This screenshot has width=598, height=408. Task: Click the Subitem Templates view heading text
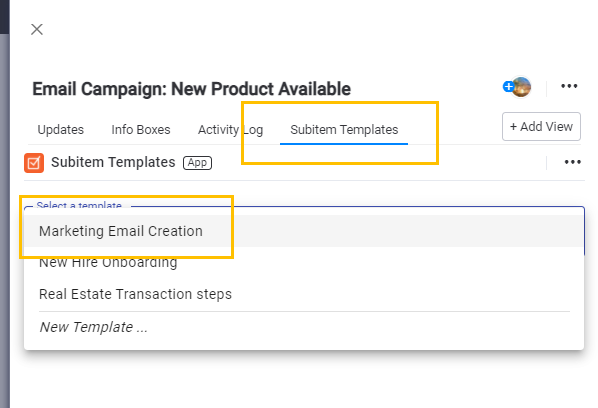pyautogui.click(x=113, y=162)
